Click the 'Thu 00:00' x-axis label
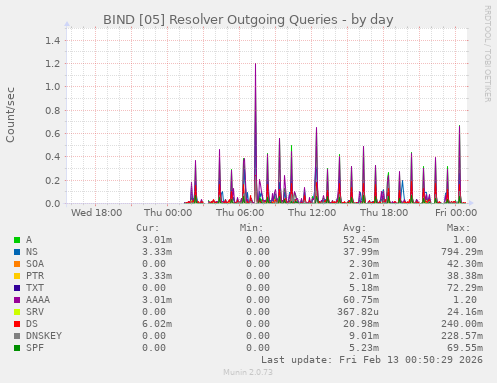This screenshot has width=497, height=383. click(x=168, y=213)
